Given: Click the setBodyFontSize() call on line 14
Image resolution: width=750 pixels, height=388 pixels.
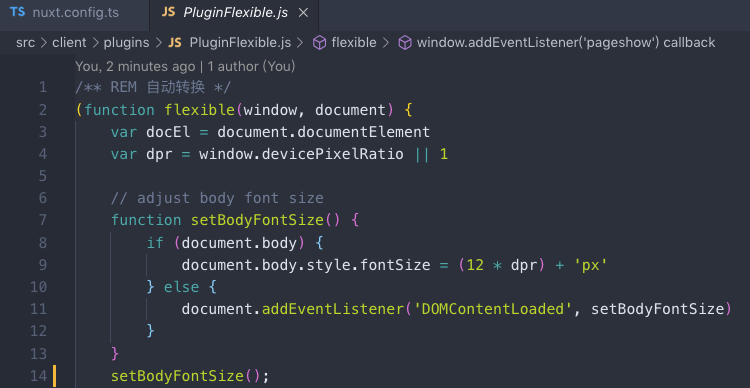Looking at the screenshot, I should pyautogui.click(x=186, y=376).
